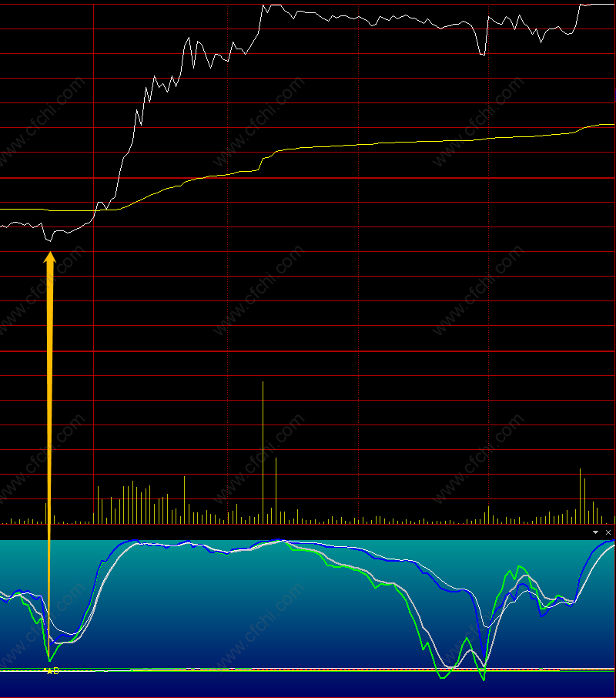616x698 pixels.
Task: Open the indicator panel dropdown arrow
Action: tap(595, 532)
